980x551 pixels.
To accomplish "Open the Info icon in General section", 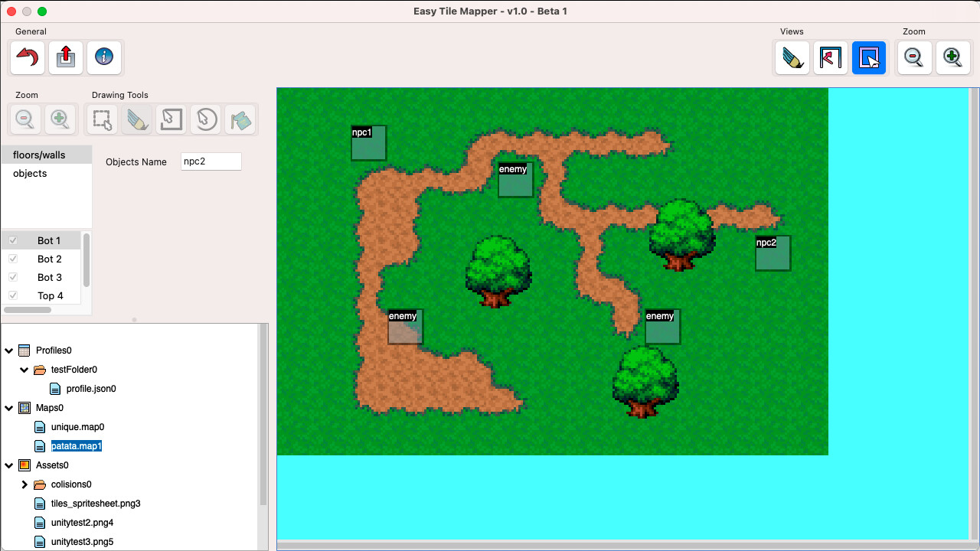I will [104, 57].
